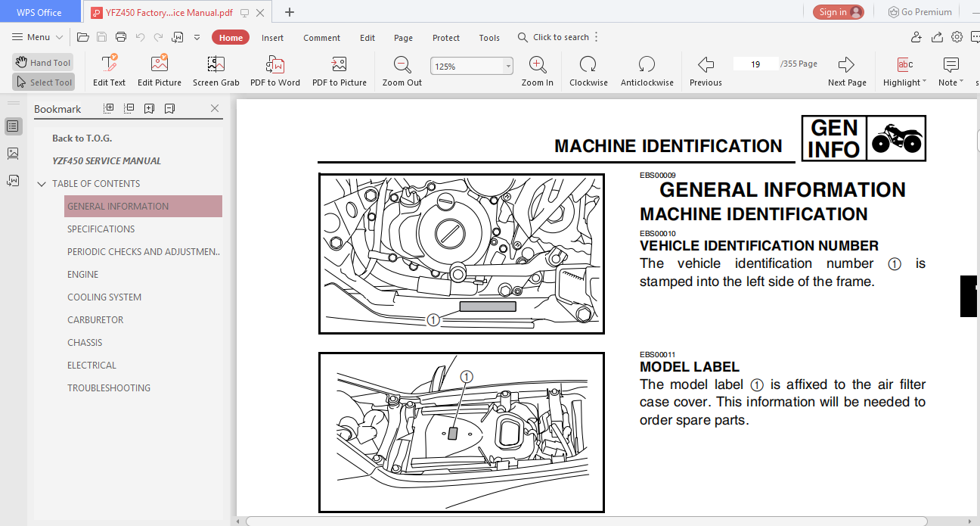The width and height of the screenshot is (980, 526).
Task: Print the document with printer icon
Action: point(121,37)
